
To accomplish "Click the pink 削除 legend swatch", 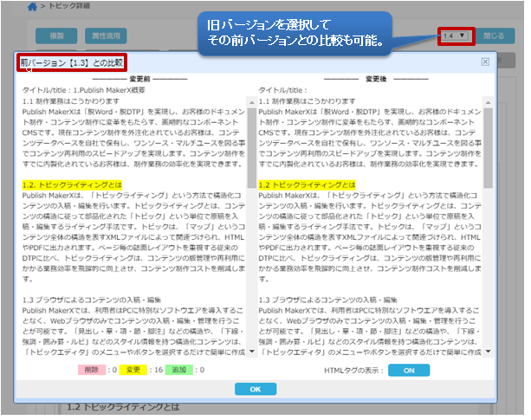I will point(92,370).
